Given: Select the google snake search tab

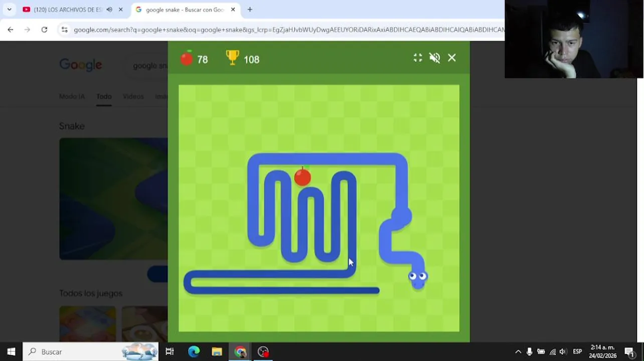Looking at the screenshot, I should tap(185, 10).
